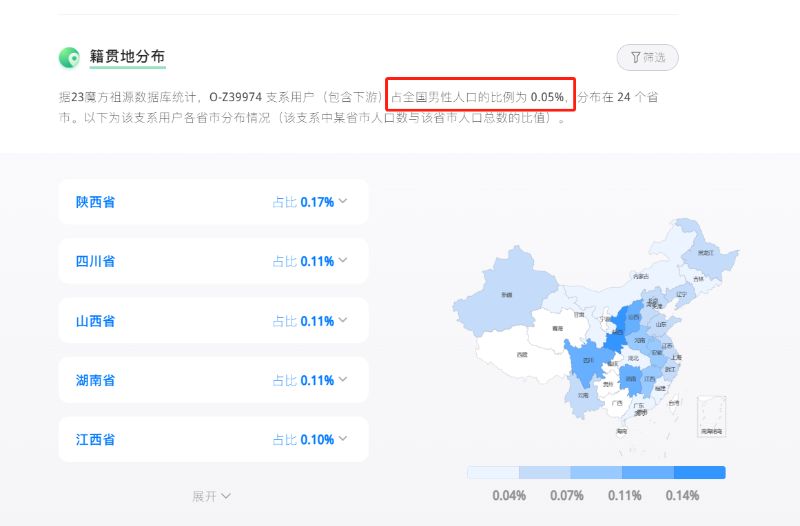Viewport: 800px width, 526px height.
Task: Click 展开 to show more provinces
Action: point(212,496)
